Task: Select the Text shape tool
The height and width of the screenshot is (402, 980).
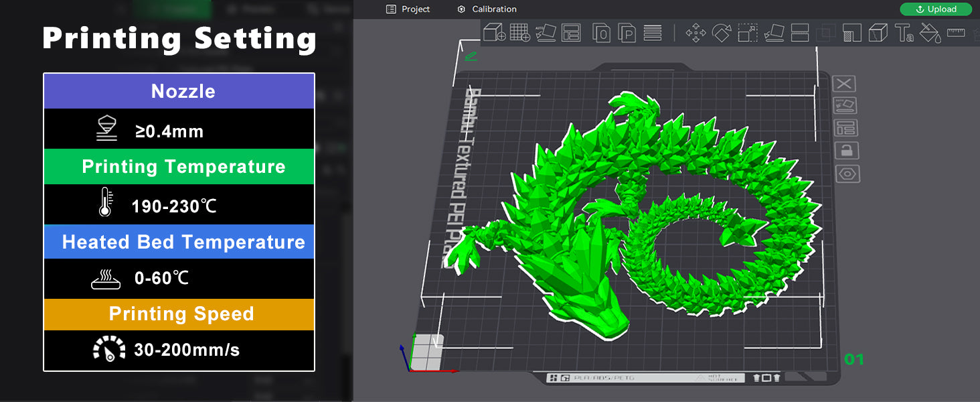Action: click(904, 33)
